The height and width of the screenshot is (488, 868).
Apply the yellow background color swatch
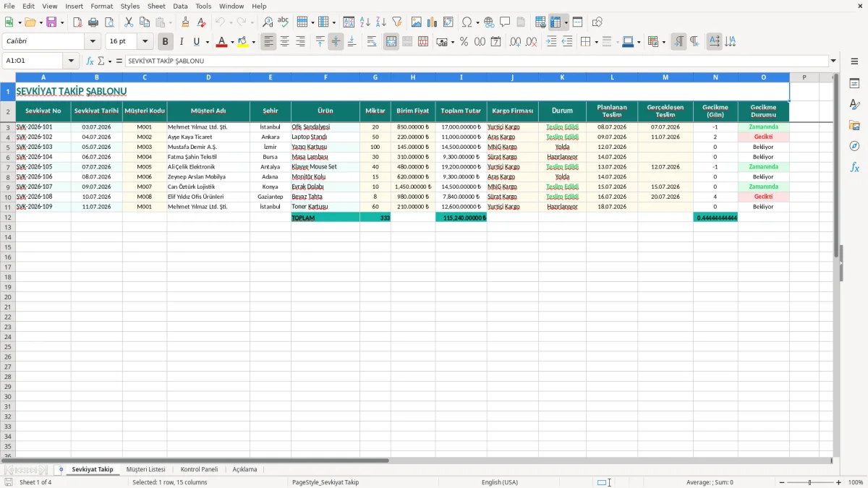coord(242,42)
